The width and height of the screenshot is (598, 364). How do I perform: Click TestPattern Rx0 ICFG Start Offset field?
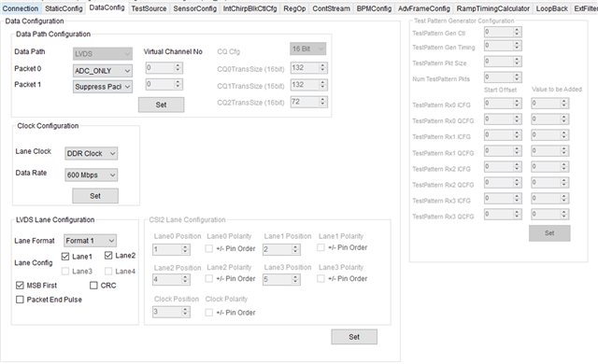pyautogui.click(x=503, y=104)
